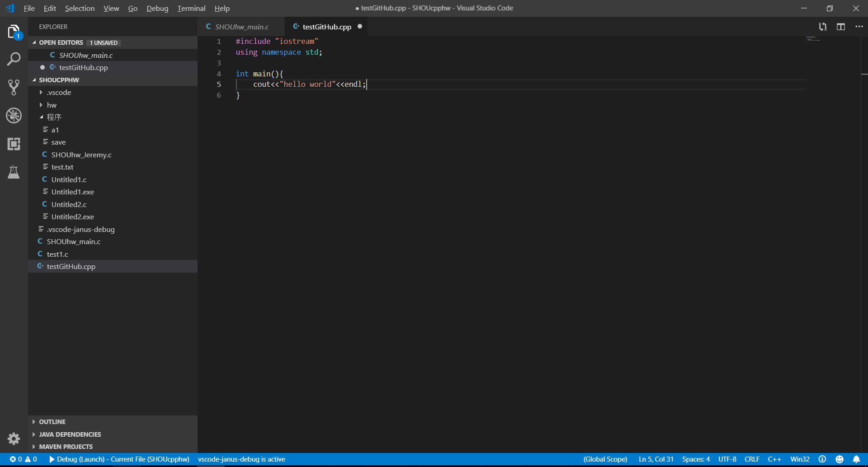The image size is (868, 467).
Task: Switch to the SHOUhw_main.c tab
Action: [x=241, y=27]
